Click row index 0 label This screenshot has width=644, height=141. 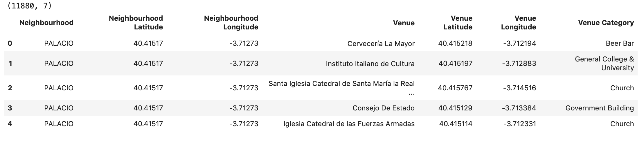tap(10, 44)
